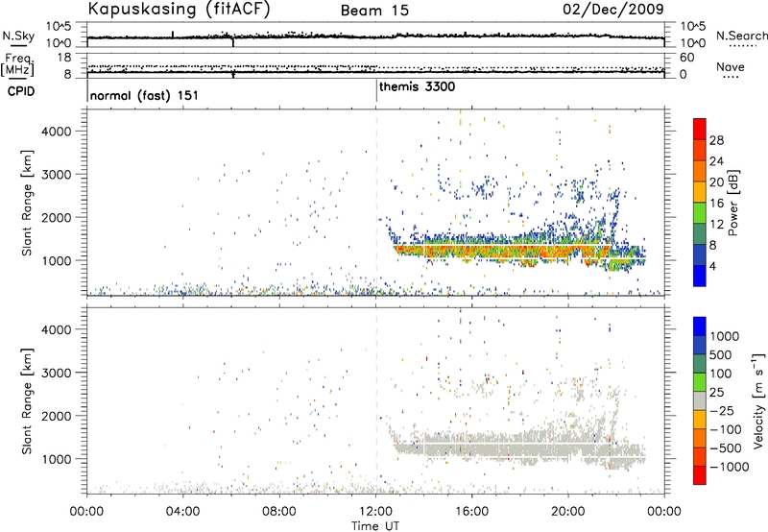Pick the yellow -100 to -25 velocity swatch

[700, 420]
